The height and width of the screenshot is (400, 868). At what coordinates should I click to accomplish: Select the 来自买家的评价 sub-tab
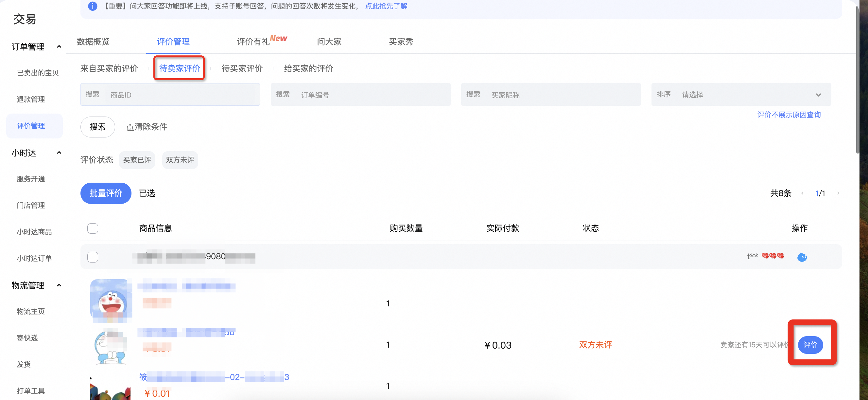coord(109,68)
